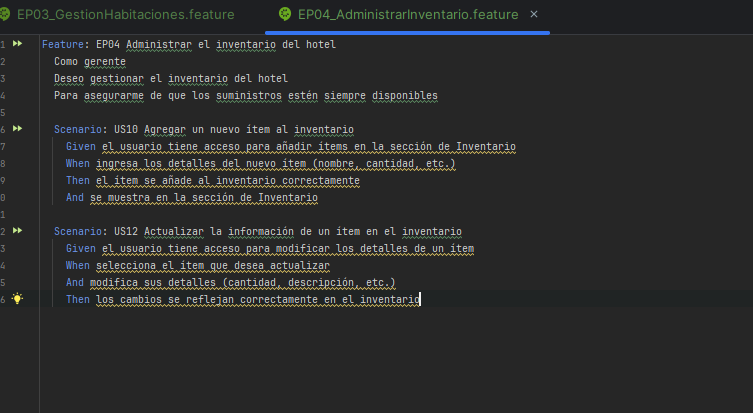Click the 'Scenario' keyword of US12

[x=78, y=231]
